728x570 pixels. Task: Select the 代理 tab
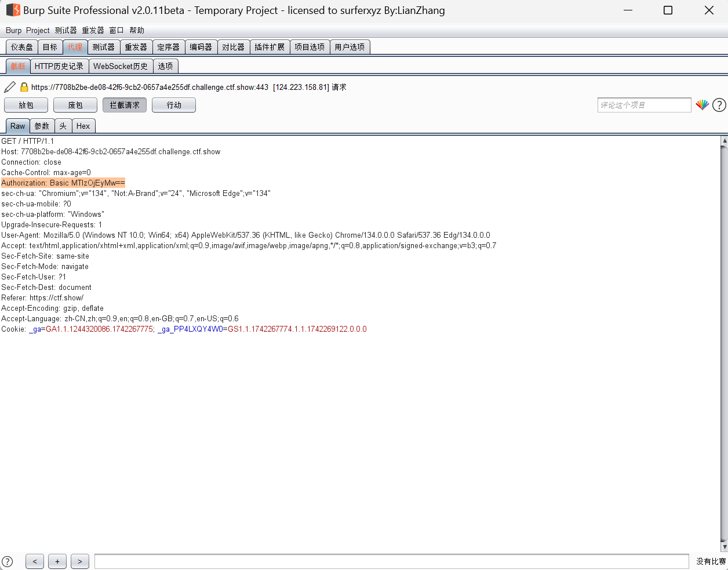(x=75, y=47)
